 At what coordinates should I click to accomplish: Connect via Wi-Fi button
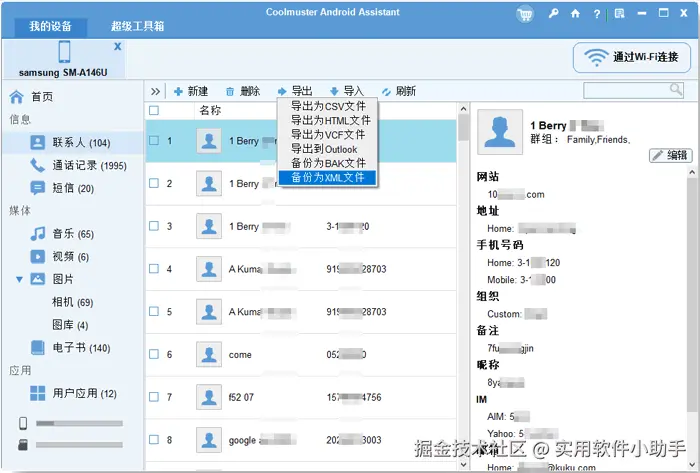[632, 58]
